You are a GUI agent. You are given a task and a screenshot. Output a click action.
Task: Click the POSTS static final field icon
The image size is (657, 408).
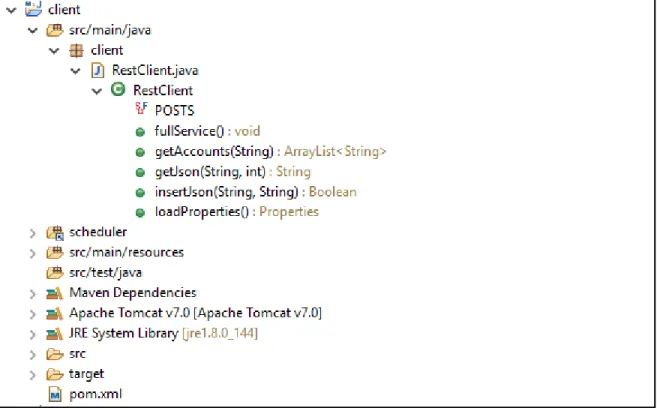coord(141,109)
